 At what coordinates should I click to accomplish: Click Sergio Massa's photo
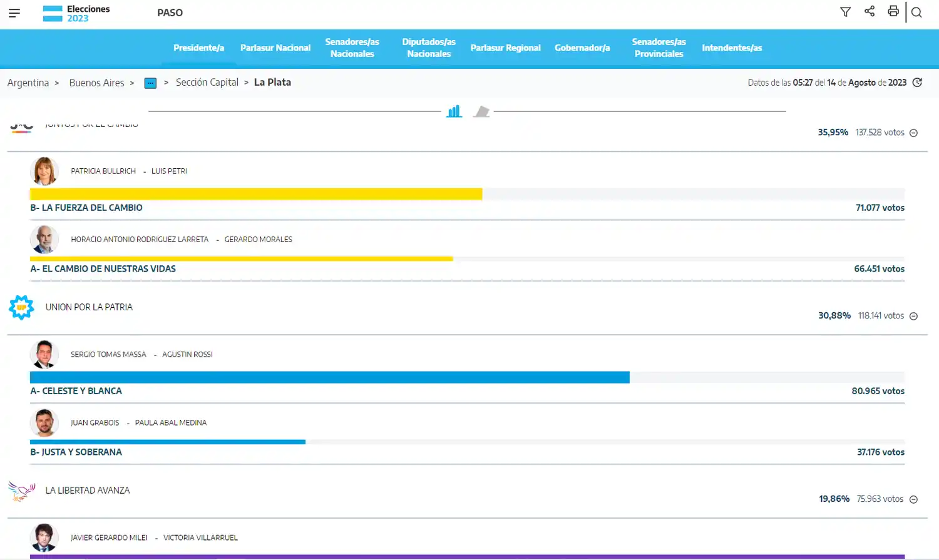[x=44, y=355]
